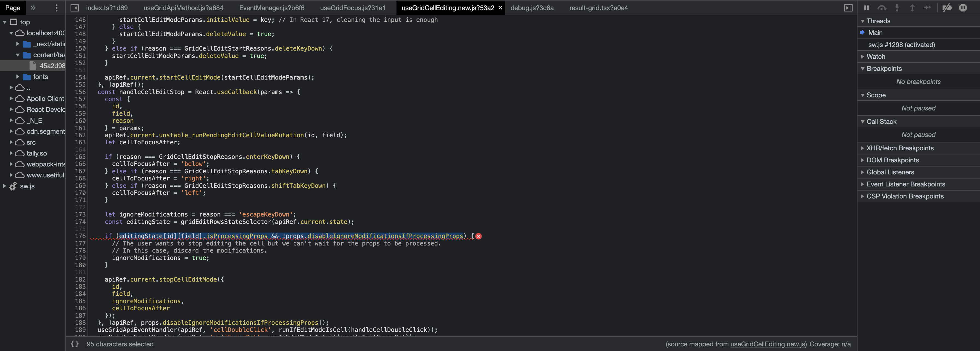Resume or pause script execution
The width and height of the screenshot is (980, 351).
coord(867,7)
